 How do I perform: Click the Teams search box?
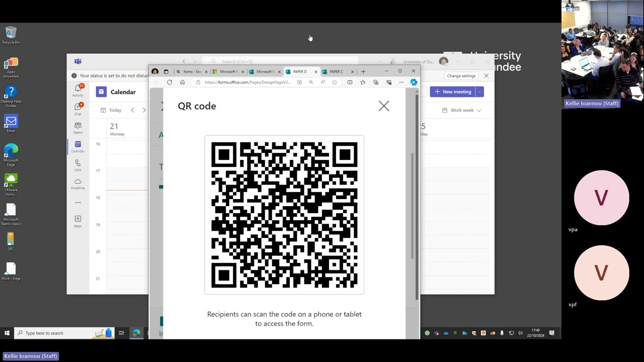280,61
